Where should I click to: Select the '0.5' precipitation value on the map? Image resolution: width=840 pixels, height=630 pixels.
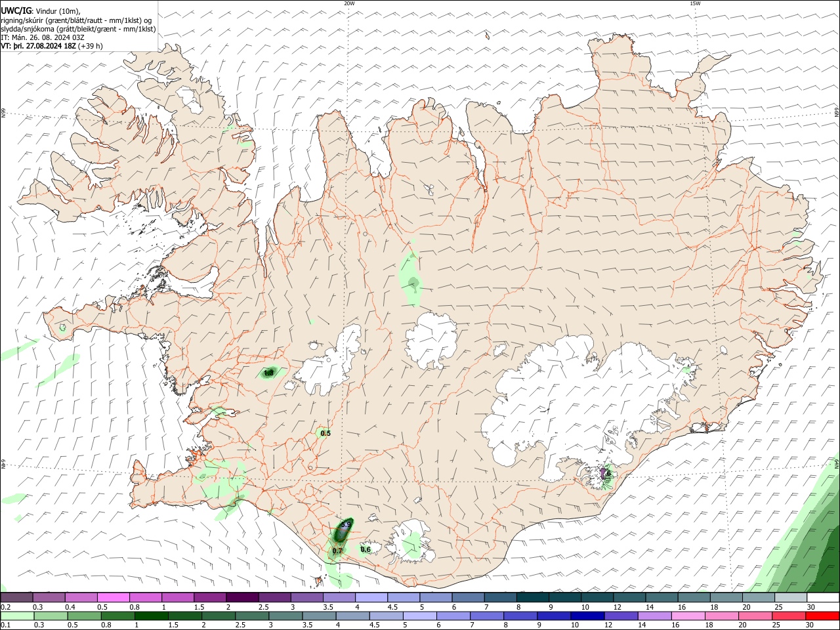coord(325,433)
